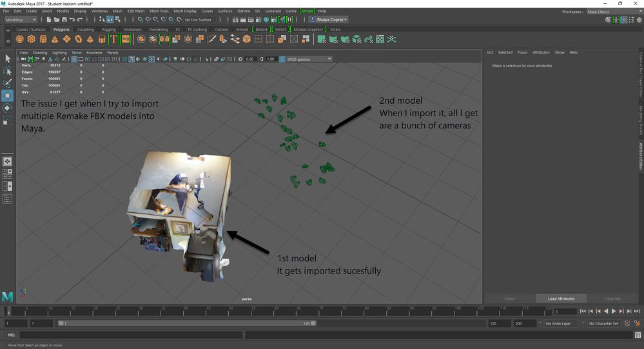Switch to the single perspective pane layout
Screen dimensions: 644x349
pos(7,161)
